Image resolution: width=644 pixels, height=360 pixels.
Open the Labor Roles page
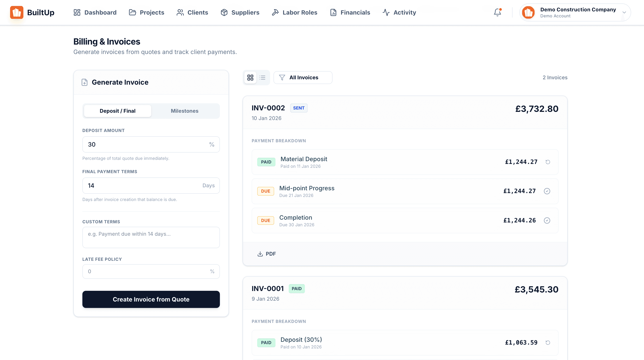tap(294, 12)
